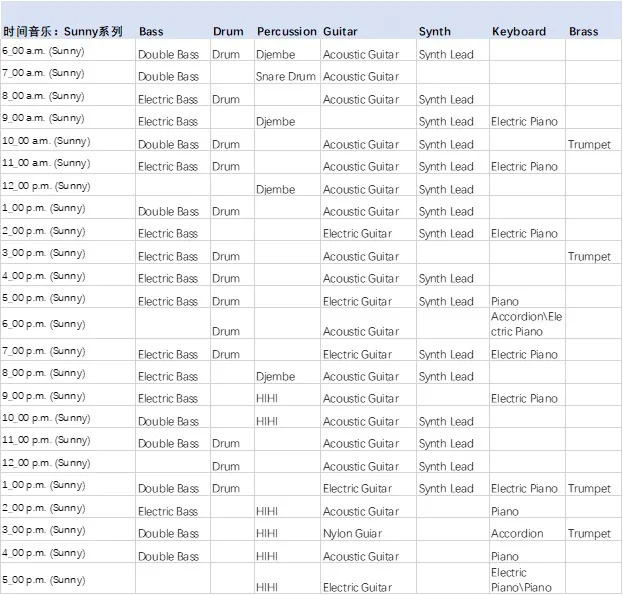Screen dimensions: 623x595
Task: Click 'Djembe' in the 6_00 a.m. row
Action: pyautogui.click(x=275, y=54)
